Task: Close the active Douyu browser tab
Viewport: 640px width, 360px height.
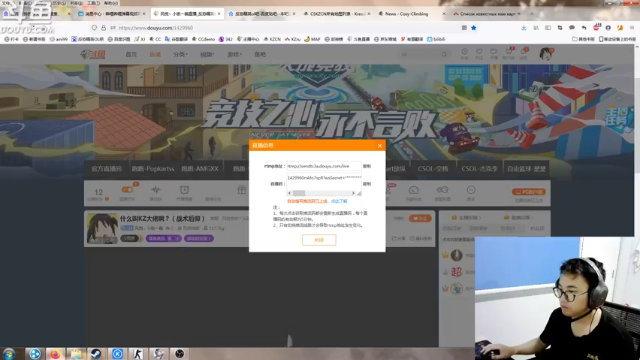Action: coord(219,14)
